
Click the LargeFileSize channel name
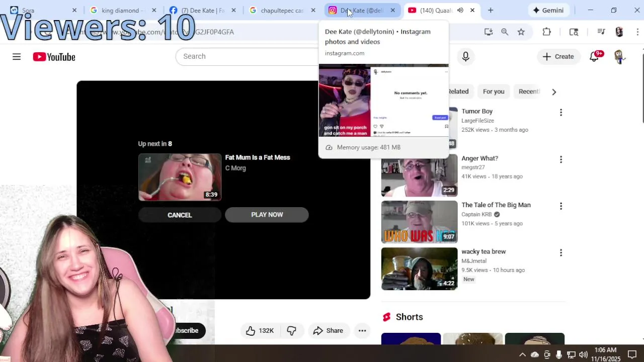(477, 121)
